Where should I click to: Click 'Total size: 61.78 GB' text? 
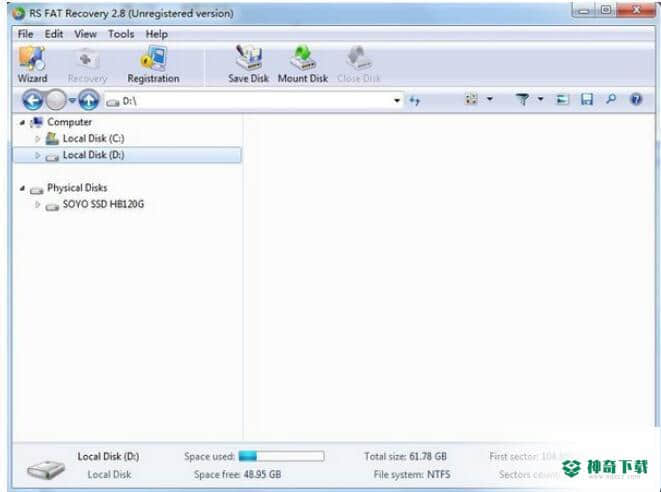coord(405,457)
